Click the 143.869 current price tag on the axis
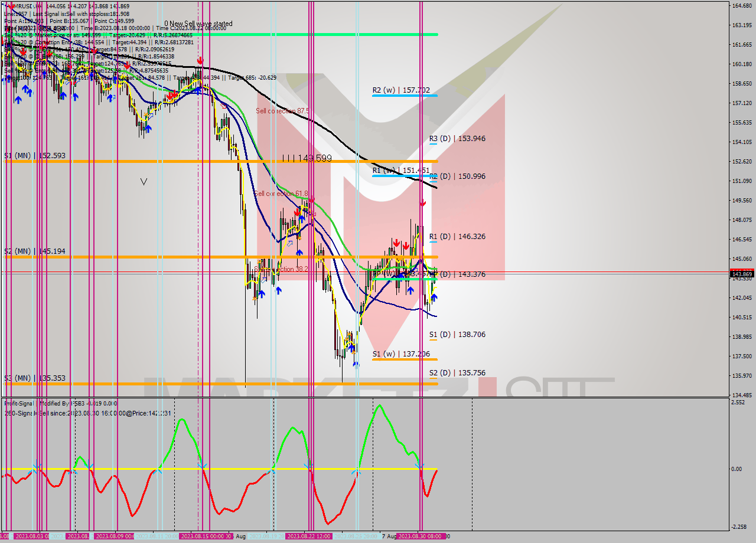756x543 pixels. 741,273
